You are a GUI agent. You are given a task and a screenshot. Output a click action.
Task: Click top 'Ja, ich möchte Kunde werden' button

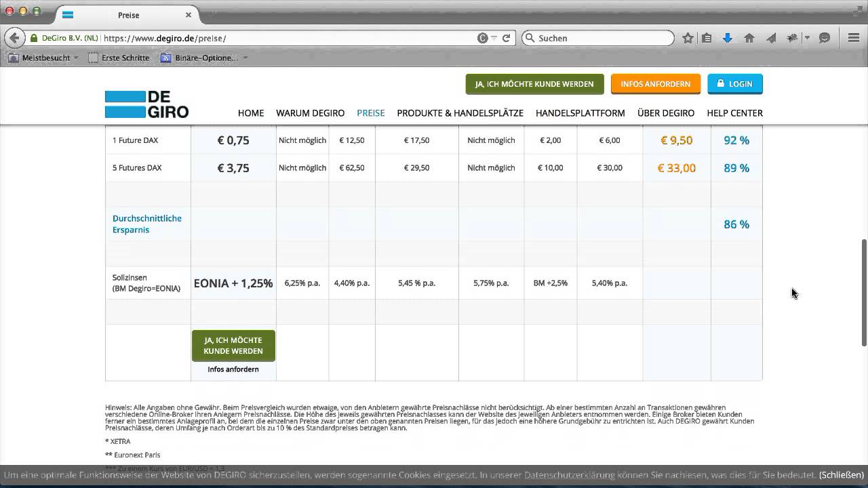click(x=534, y=84)
